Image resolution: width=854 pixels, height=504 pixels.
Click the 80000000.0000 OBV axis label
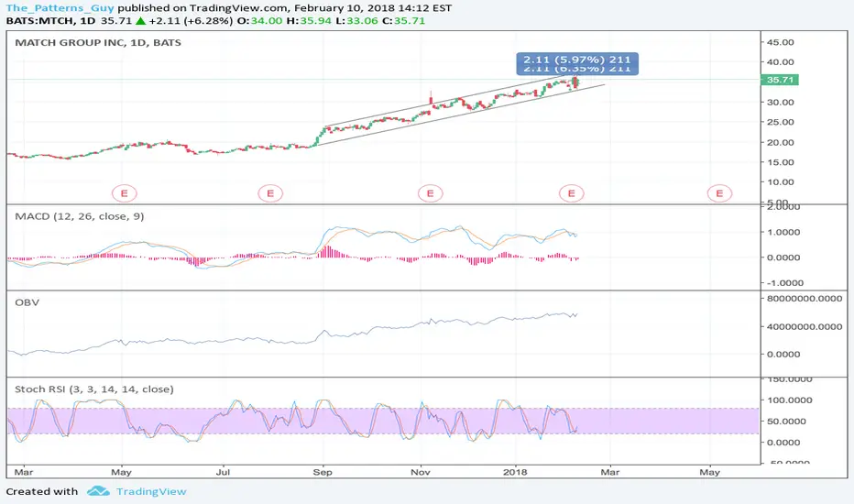click(805, 299)
